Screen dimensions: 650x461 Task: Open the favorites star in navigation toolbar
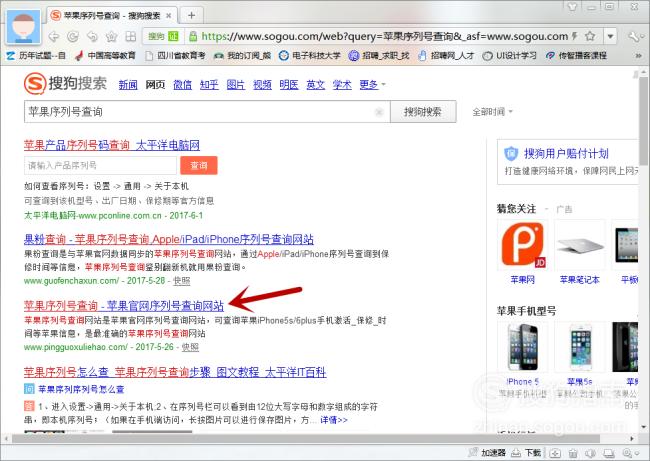point(111,36)
